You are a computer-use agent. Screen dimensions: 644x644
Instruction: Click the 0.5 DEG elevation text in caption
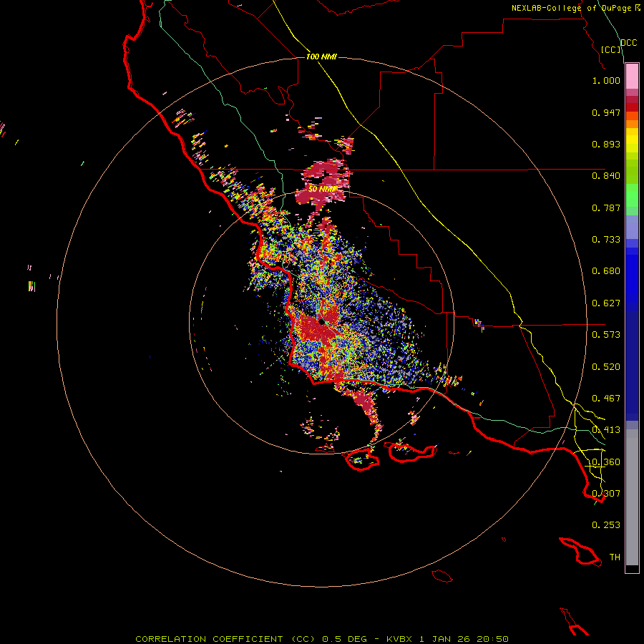click(x=346, y=639)
